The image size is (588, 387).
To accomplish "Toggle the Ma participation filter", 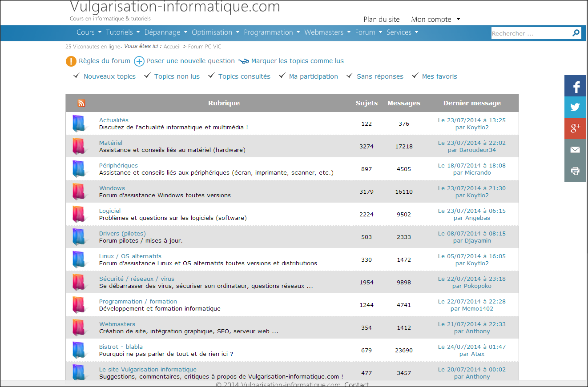I will [x=314, y=76].
